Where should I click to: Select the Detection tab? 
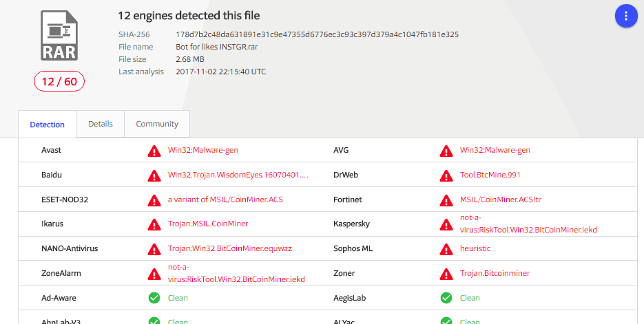(47, 125)
